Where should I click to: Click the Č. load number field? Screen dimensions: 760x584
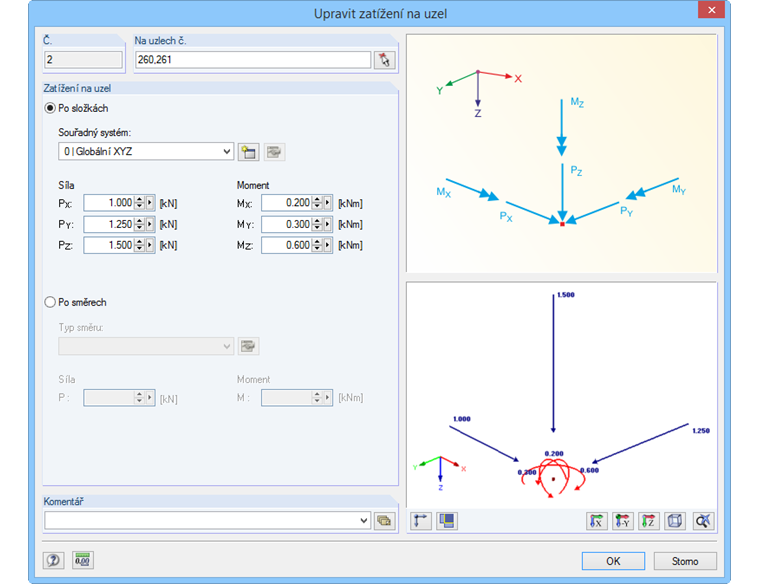[83, 60]
